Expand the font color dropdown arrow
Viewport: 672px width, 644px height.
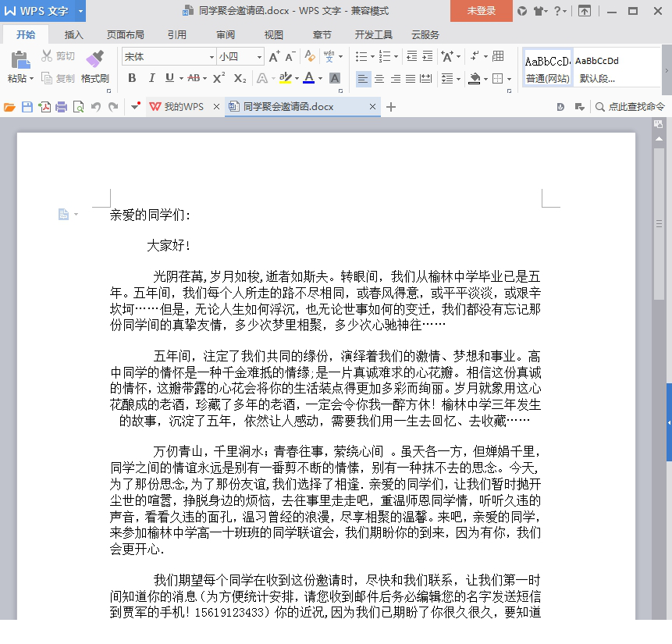coord(320,79)
